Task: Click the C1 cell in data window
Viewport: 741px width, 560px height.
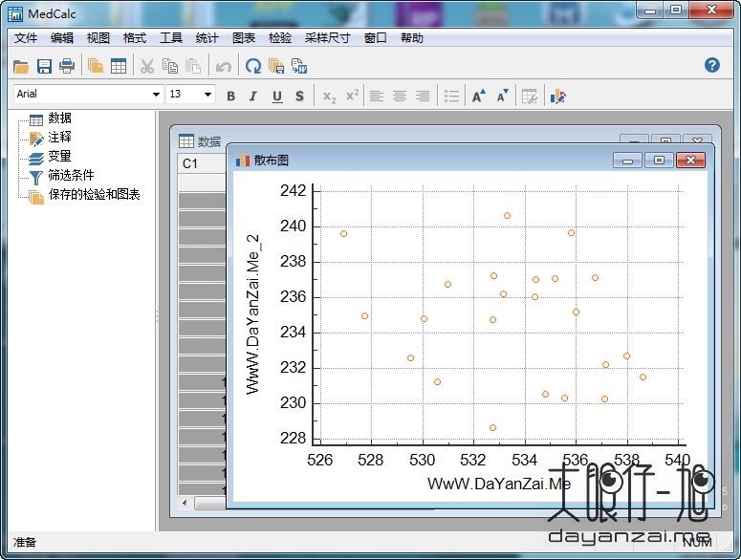Action: point(202,163)
